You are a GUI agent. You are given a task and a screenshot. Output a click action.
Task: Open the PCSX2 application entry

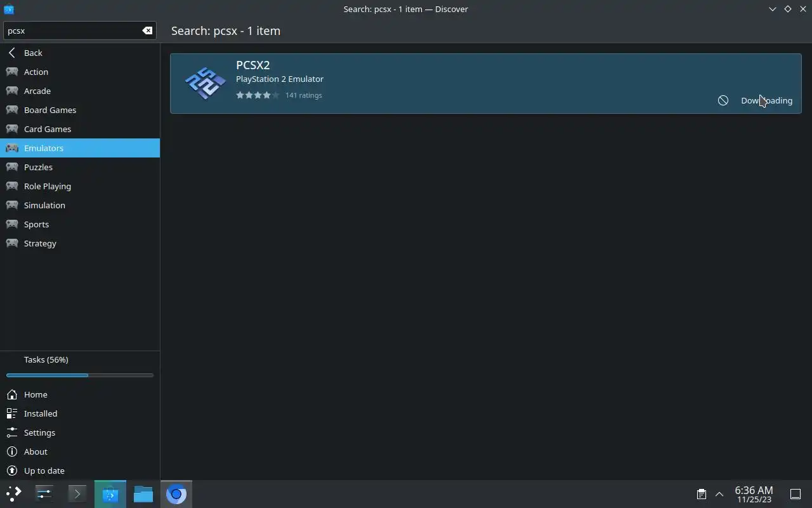(x=486, y=83)
